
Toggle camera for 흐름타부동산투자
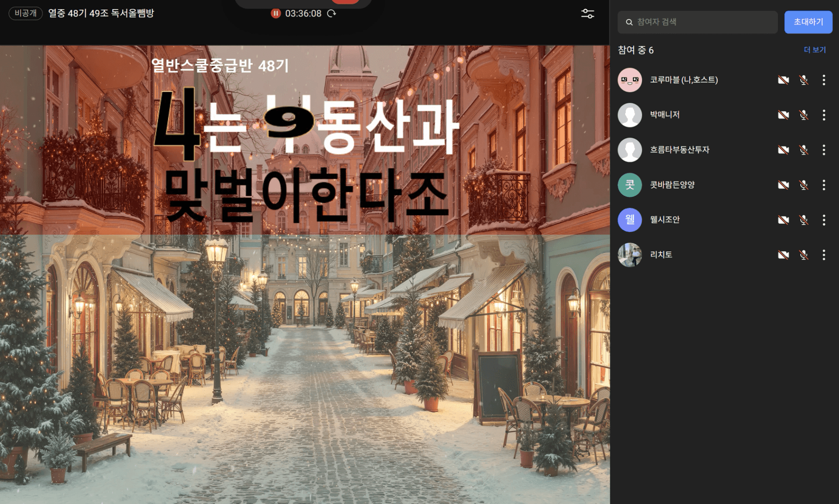point(783,150)
